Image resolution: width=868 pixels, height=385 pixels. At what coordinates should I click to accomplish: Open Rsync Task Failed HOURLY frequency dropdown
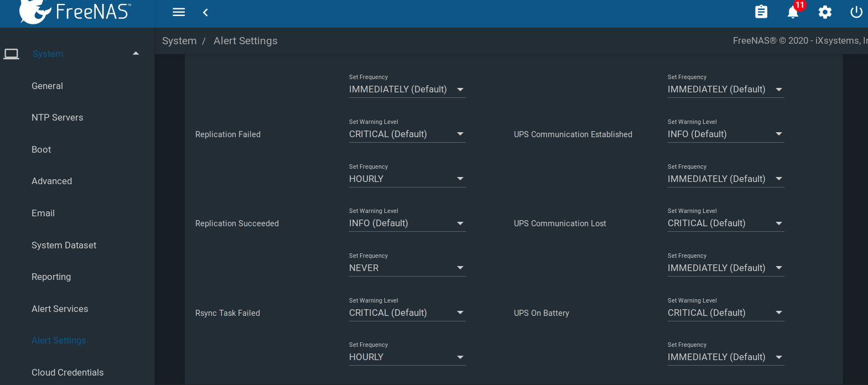pos(407,357)
